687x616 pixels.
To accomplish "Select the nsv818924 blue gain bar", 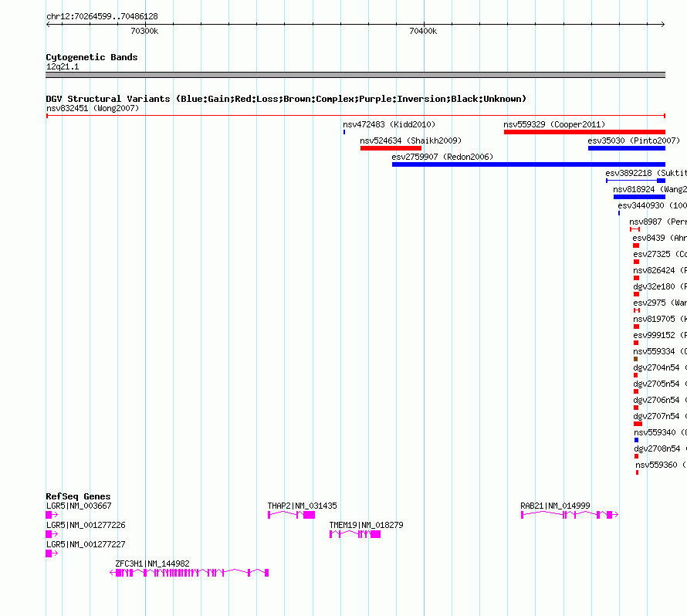I will (x=639, y=197).
